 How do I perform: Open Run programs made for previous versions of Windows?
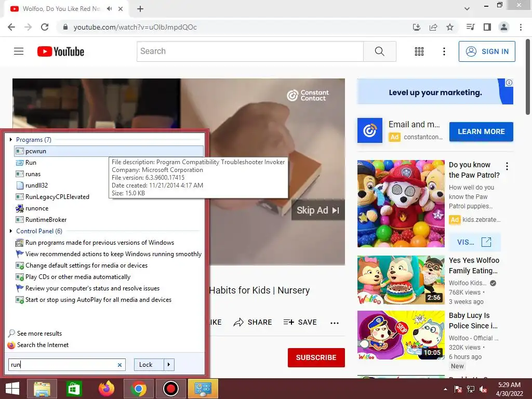coord(99,243)
